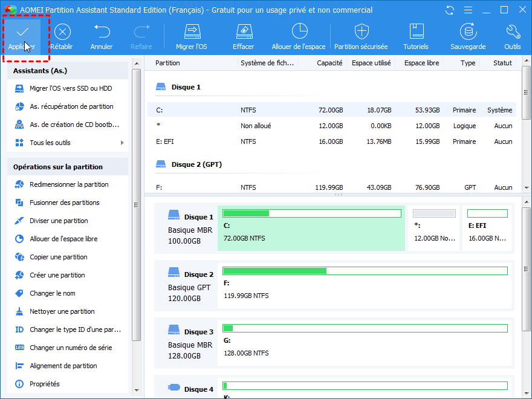The width and height of the screenshot is (532, 399).
Task: Select the C: partition usage bar
Action: (311, 213)
